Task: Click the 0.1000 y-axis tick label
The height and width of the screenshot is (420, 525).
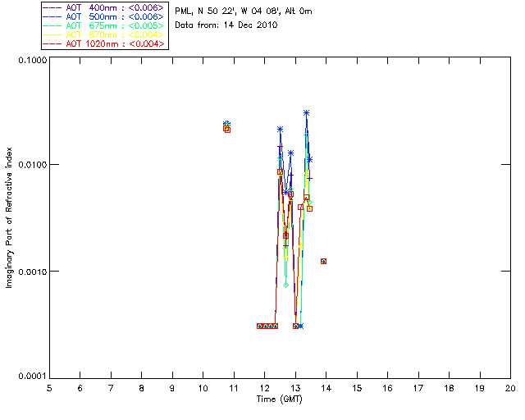Action: click(x=33, y=60)
